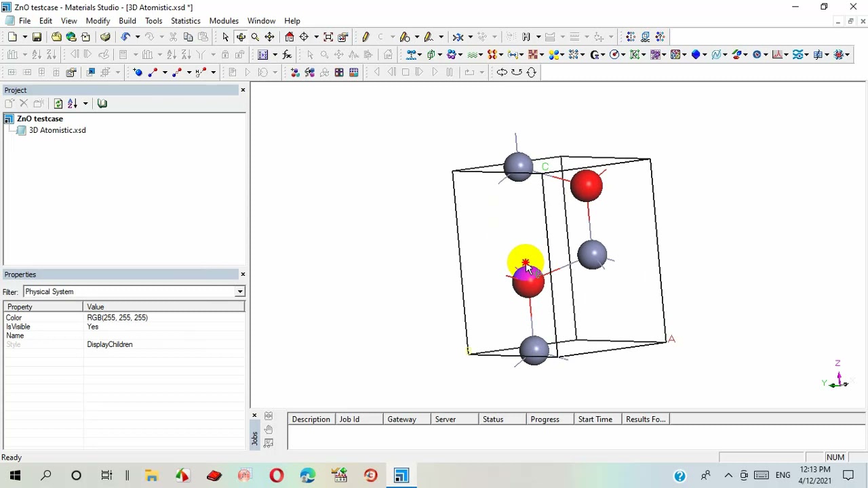Select the Sketch Atom pencil tool

pos(366,37)
